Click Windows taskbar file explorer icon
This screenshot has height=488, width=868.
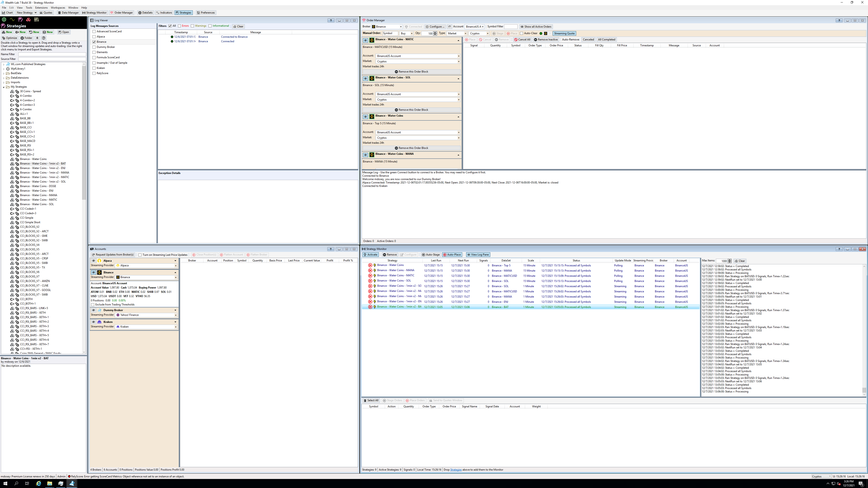tap(50, 484)
